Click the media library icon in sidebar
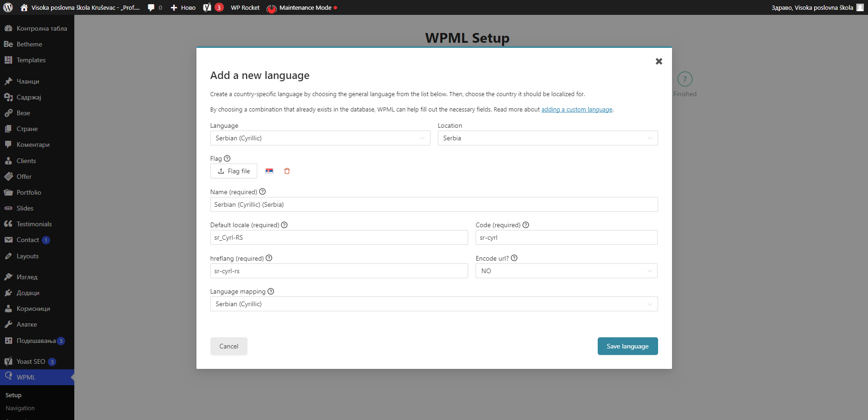Screen dimensions: 868x420 click(x=8, y=97)
